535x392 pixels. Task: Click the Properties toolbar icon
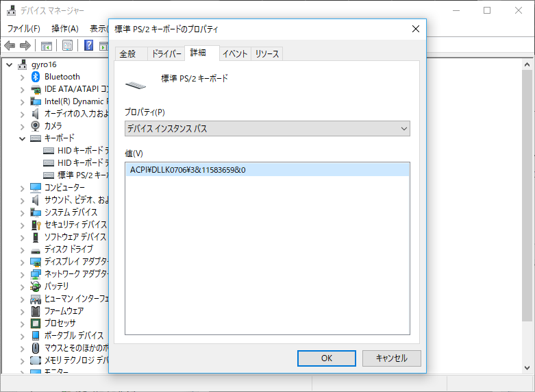(68, 45)
